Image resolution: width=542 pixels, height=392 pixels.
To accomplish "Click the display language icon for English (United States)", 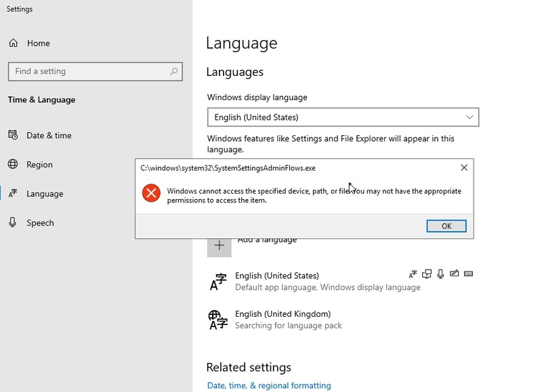I will [427, 274].
